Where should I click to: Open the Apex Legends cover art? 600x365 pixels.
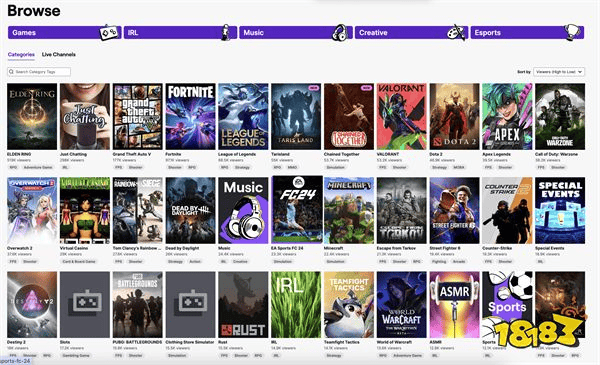click(x=507, y=116)
